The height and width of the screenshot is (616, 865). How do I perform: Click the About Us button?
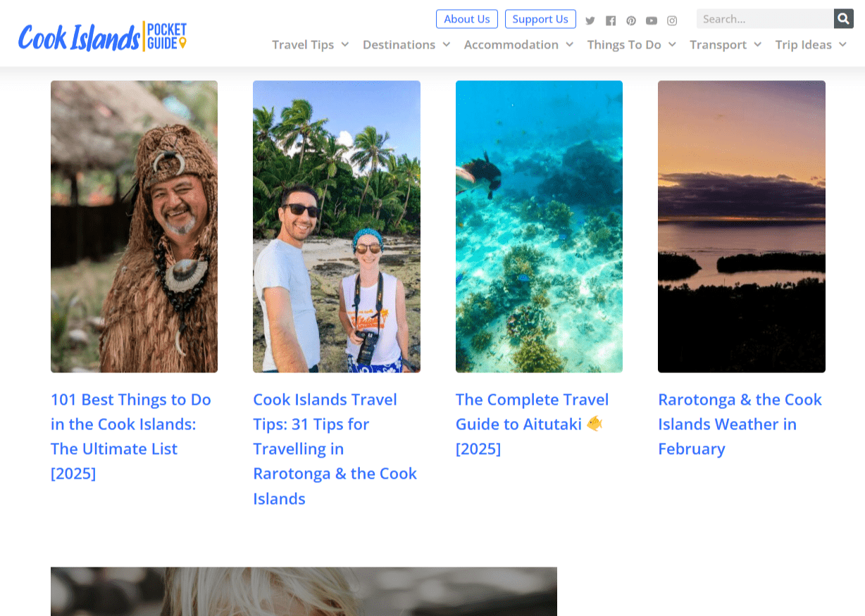(467, 19)
